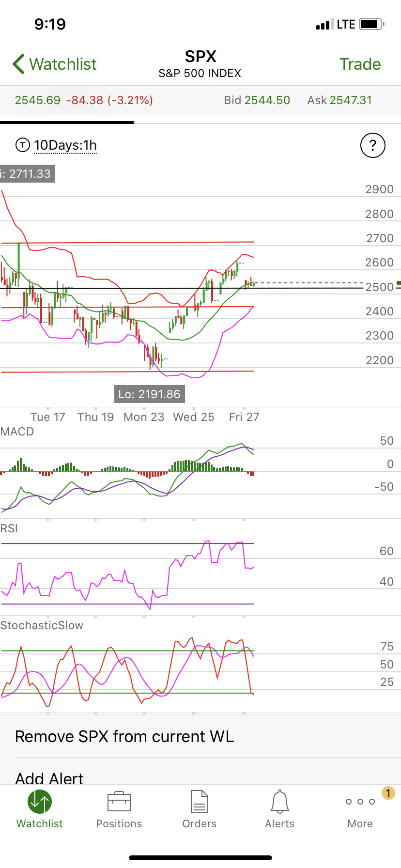The image size is (401, 868).
Task: Tap the S&P 500 INDEX subtitle
Action: pos(200,73)
